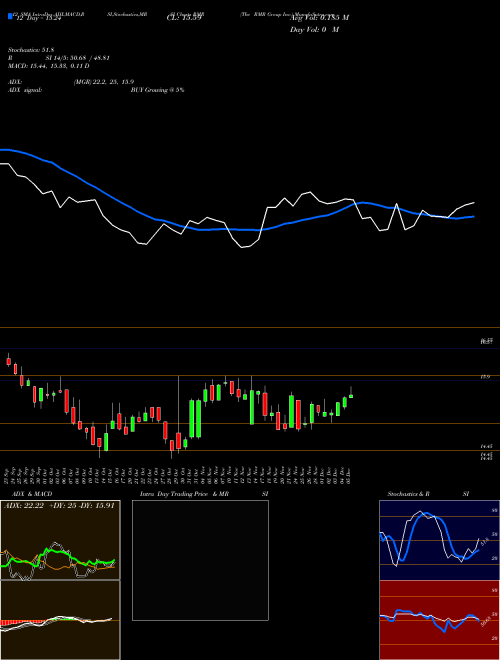Image resolution: width=500 pixels, height=660 pixels.
Task: Click the 'BUY Growing @ 5%' signal text
Action: pyautogui.click(x=157, y=90)
